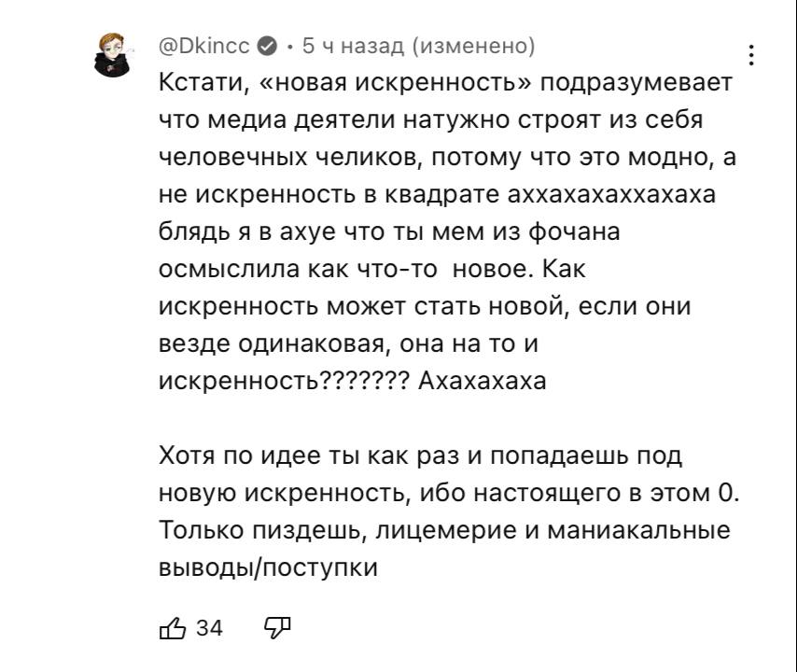Click the "(изменено)" edited label

[x=473, y=46]
